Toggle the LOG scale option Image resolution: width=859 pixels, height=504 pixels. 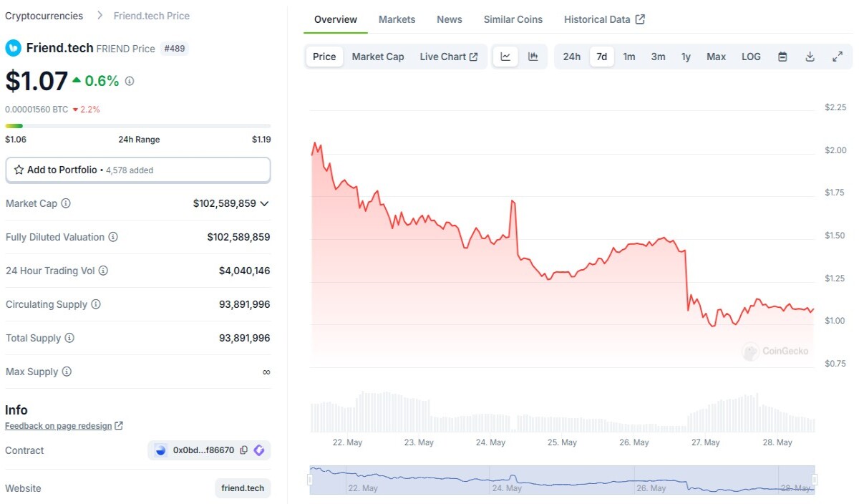click(x=751, y=57)
